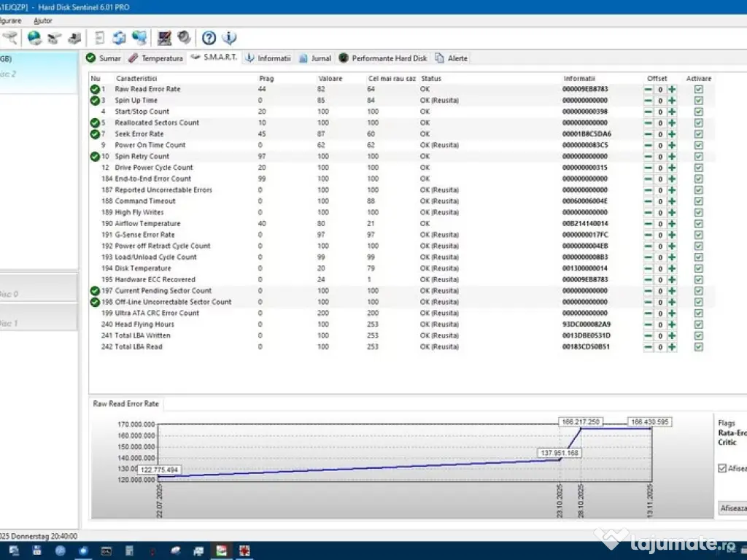Click the green check beside Raw Read Error Rate
The width and height of the screenshot is (747, 560).
click(95, 89)
